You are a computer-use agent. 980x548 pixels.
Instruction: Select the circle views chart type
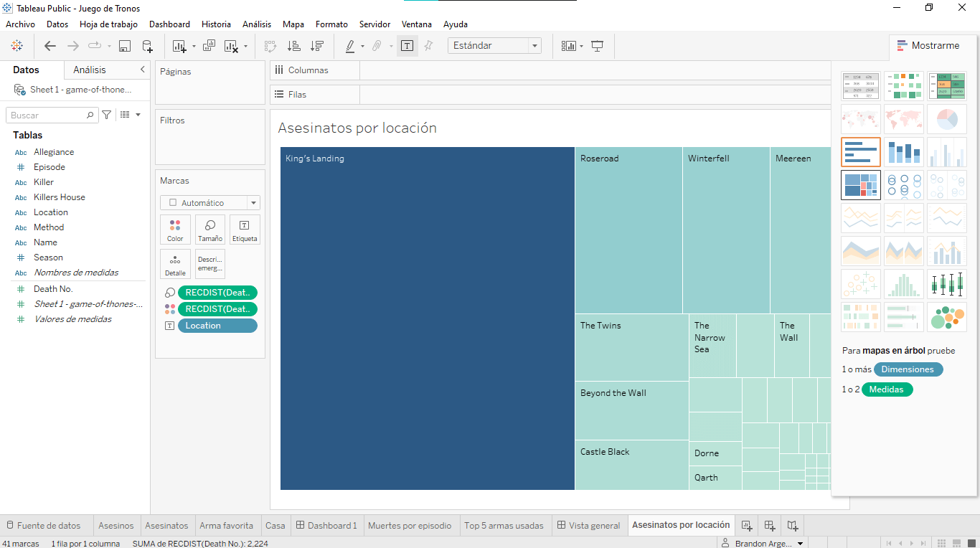[904, 185]
